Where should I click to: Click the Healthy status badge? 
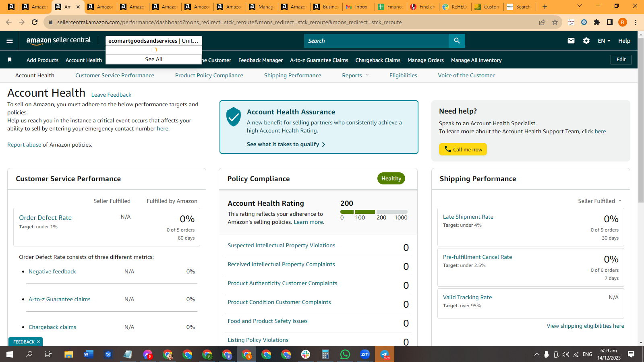(x=391, y=178)
